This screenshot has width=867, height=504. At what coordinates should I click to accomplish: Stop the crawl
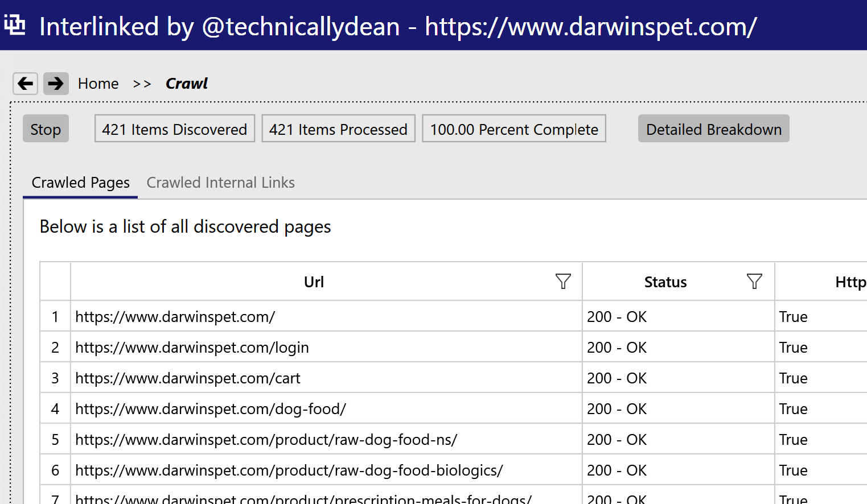[46, 129]
